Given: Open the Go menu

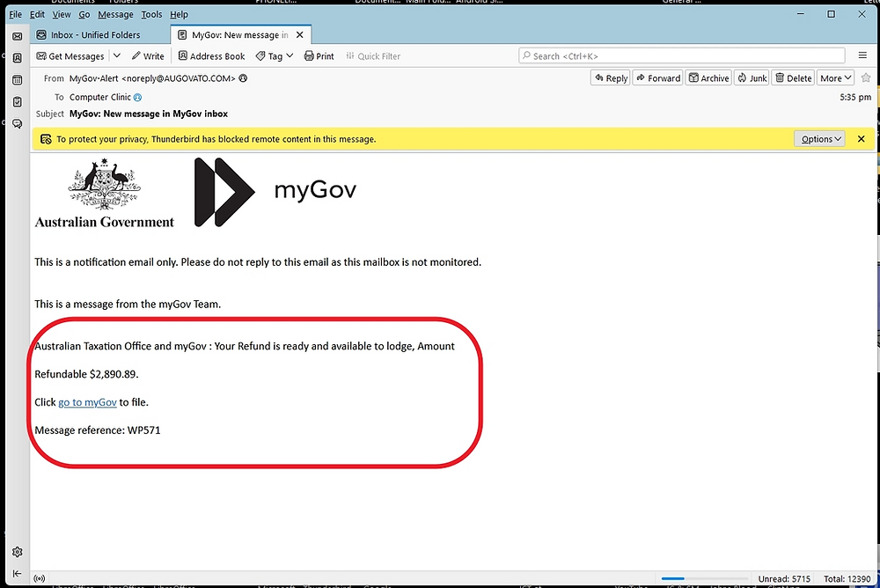Looking at the screenshot, I should [x=84, y=15].
